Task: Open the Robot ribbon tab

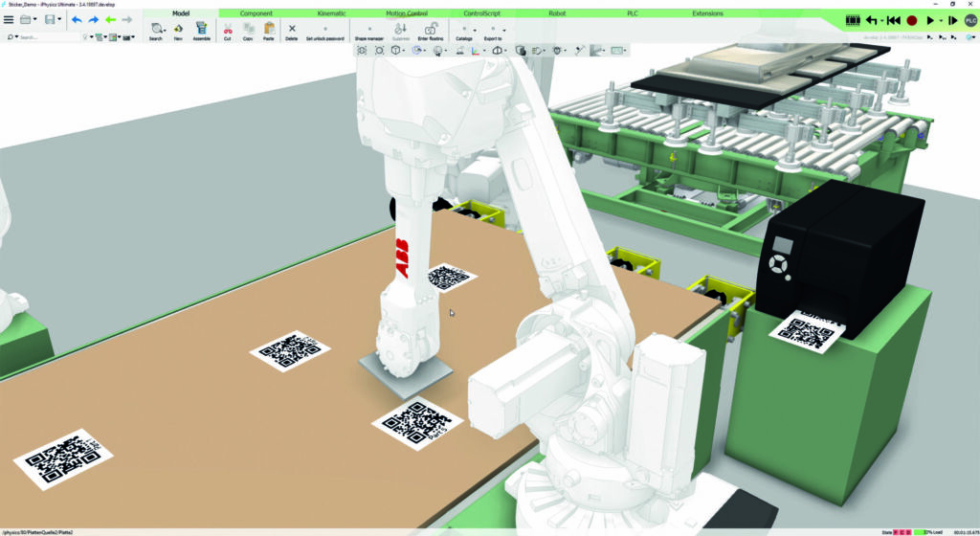Action: pos(557,13)
